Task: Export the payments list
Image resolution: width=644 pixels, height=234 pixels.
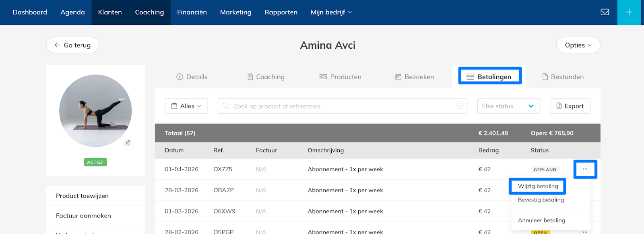Action: click(570, 106)
